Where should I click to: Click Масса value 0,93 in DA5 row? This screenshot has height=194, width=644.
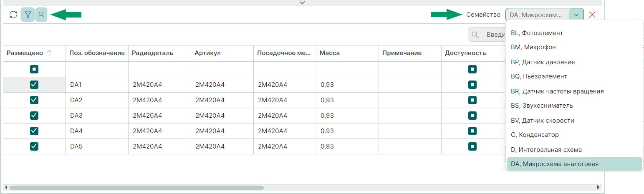(347, 146)
